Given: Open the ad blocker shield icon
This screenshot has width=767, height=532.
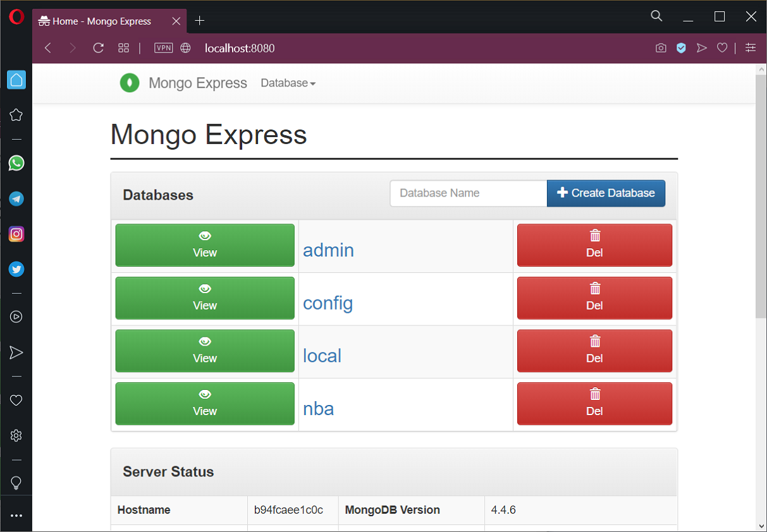Looking at the screenshot, I should 681,48.
